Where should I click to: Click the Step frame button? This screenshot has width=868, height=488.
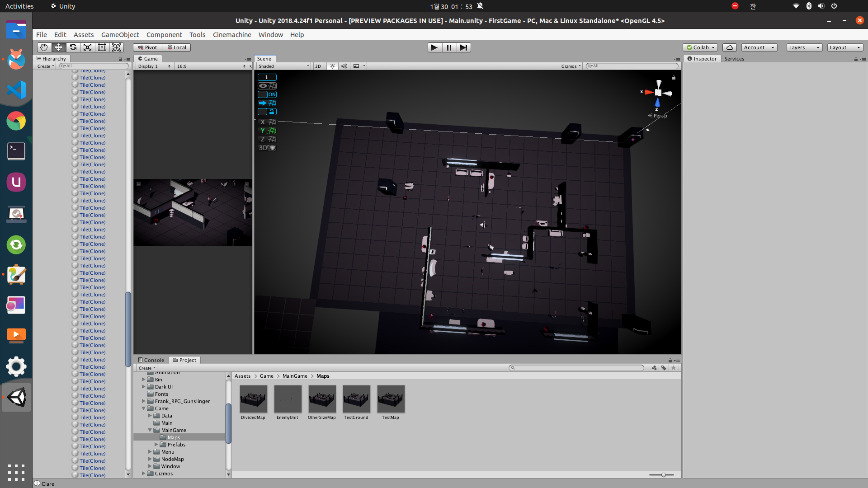[x=463, y=47]
